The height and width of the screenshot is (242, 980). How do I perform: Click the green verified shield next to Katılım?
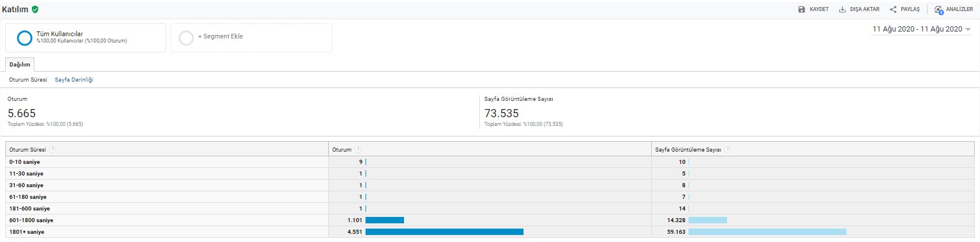[35, 9]
